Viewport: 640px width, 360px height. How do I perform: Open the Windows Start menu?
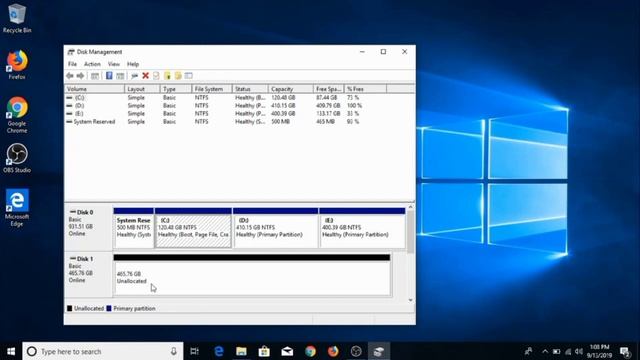tap(11, 351)
